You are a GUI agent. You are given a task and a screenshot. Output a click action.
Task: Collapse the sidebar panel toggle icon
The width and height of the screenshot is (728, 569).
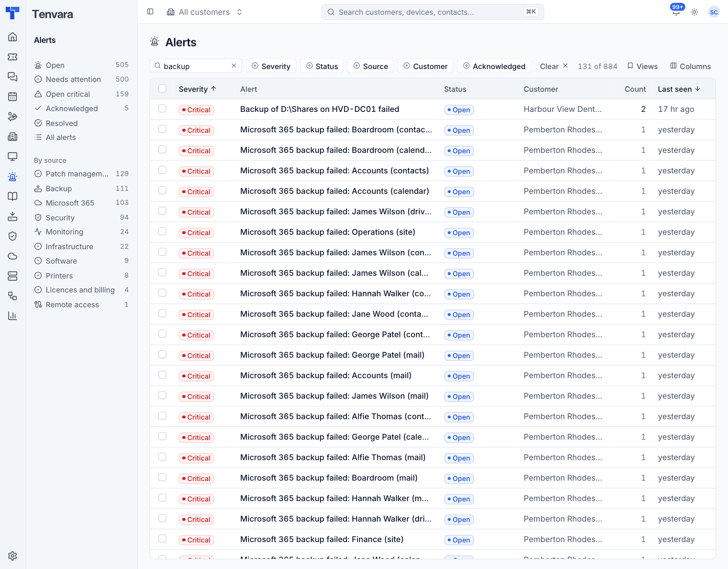coord(150,12)
